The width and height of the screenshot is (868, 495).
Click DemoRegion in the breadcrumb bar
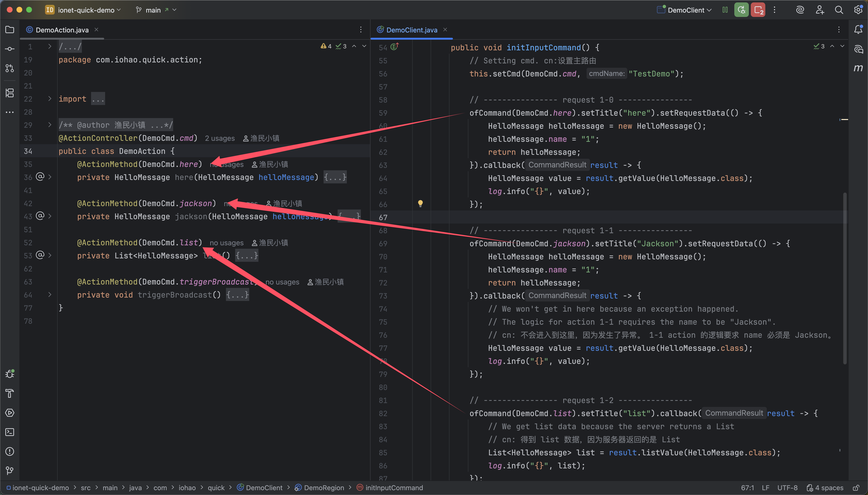[324, 488]
